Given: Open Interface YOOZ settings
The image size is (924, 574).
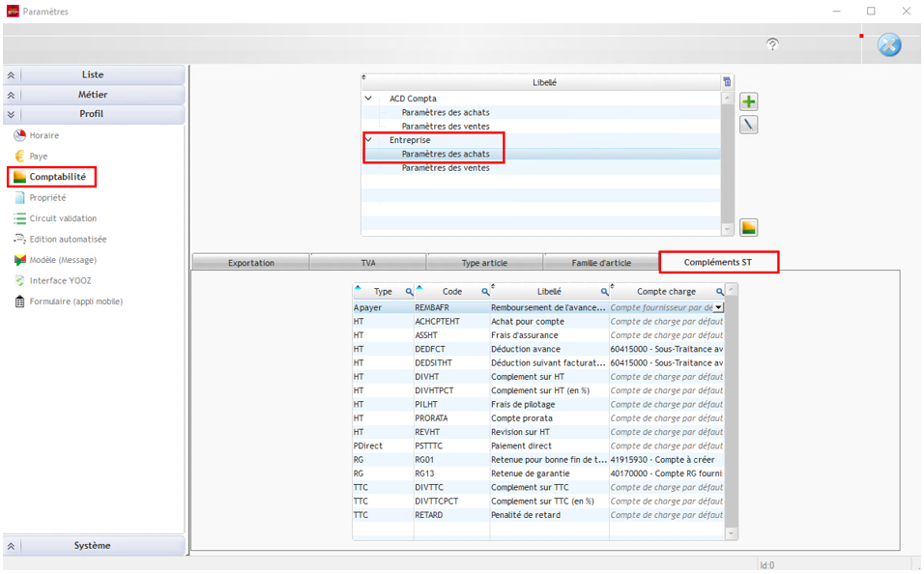Looking at the screenshot, I should point(60,280).
